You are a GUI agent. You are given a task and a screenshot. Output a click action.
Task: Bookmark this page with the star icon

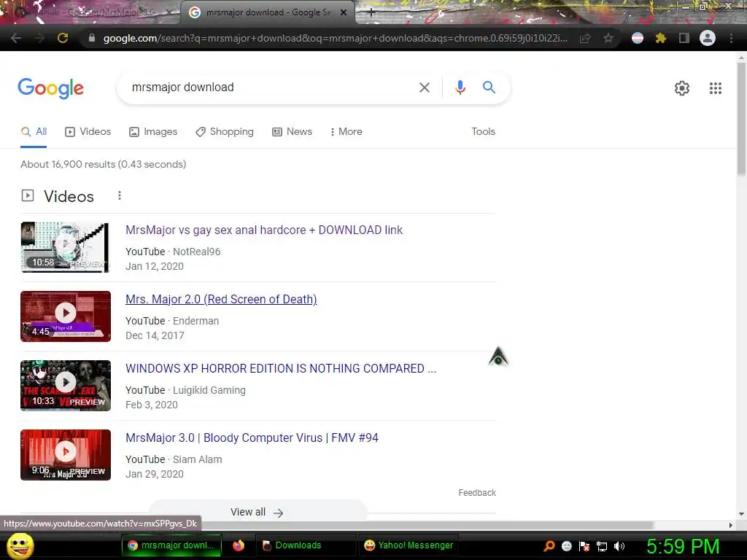point(608,38)
